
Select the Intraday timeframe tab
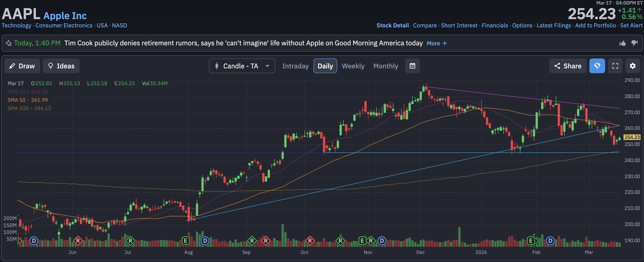(295, 66)
